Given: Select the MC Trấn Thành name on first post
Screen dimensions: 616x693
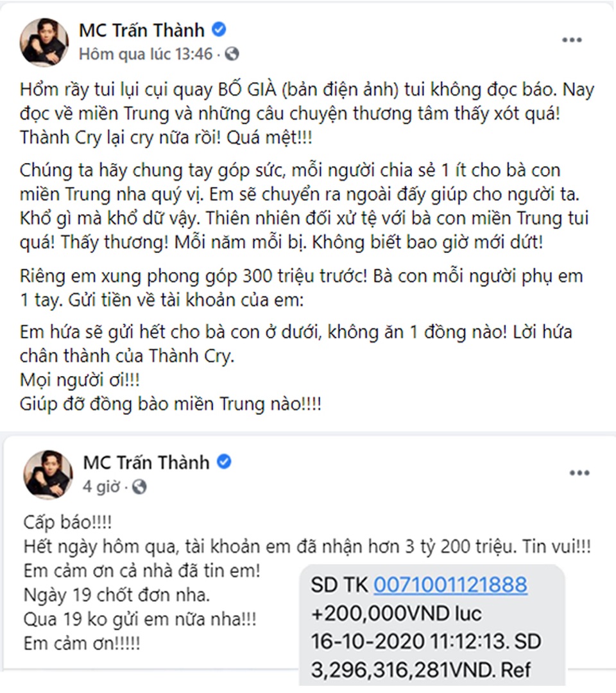Looking at the screenshot, I should [x=142, y=30].
